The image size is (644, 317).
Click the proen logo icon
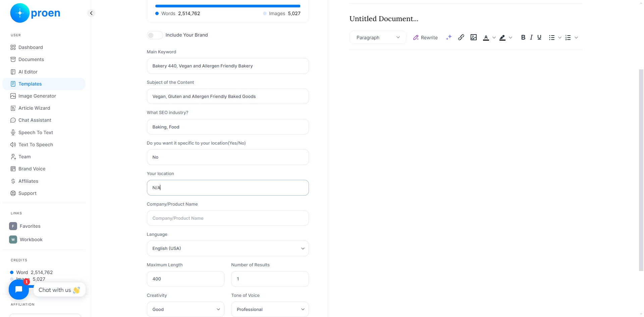click(20, 13)
